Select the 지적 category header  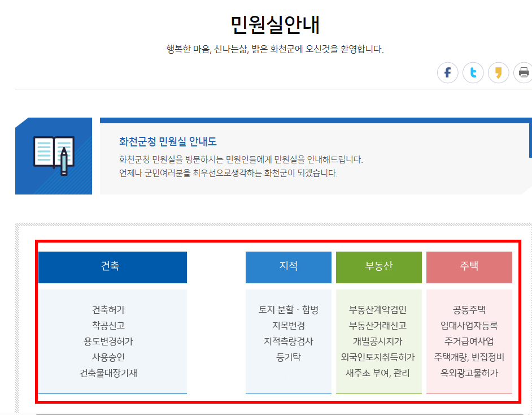coord(288,267)
